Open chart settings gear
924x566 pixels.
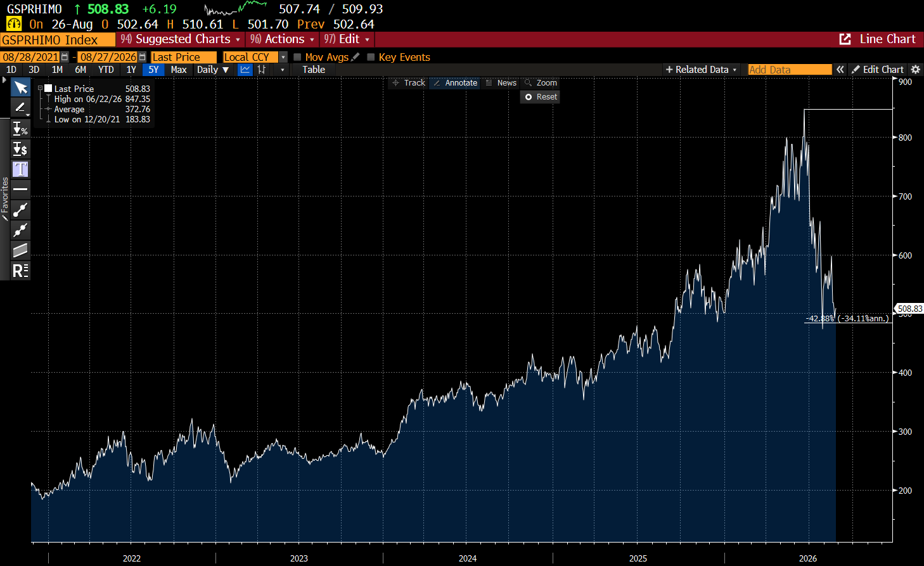[915, 70]
